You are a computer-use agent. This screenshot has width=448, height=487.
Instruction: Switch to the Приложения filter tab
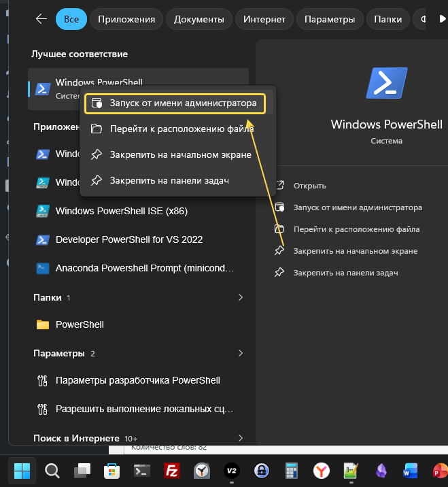tap(126, 19)
